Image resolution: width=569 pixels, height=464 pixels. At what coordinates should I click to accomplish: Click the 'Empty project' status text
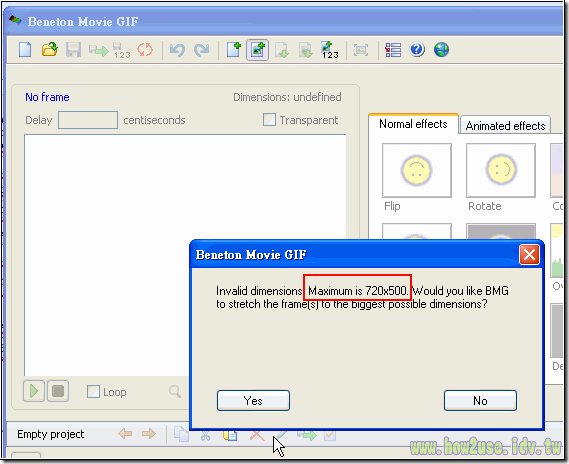pos(50,434)
